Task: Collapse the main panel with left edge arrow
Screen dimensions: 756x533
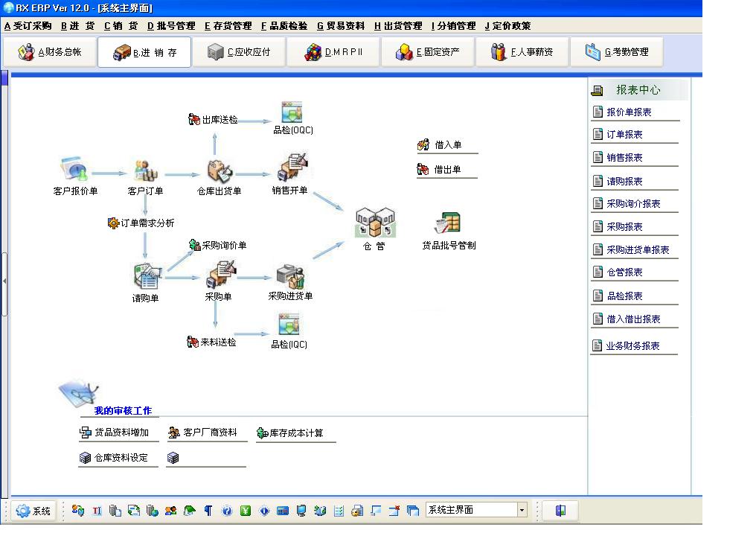Action: 4,281
